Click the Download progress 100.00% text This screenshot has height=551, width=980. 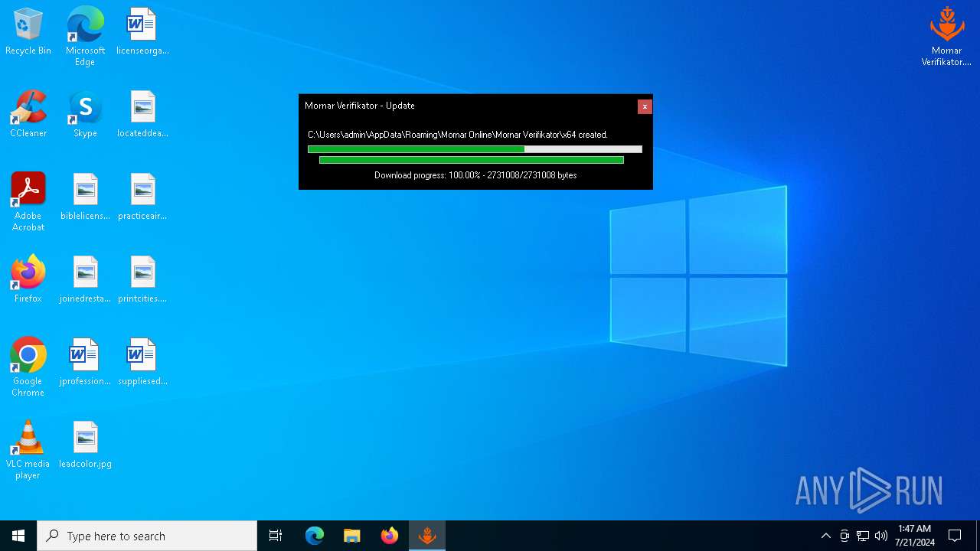(475, 175)
